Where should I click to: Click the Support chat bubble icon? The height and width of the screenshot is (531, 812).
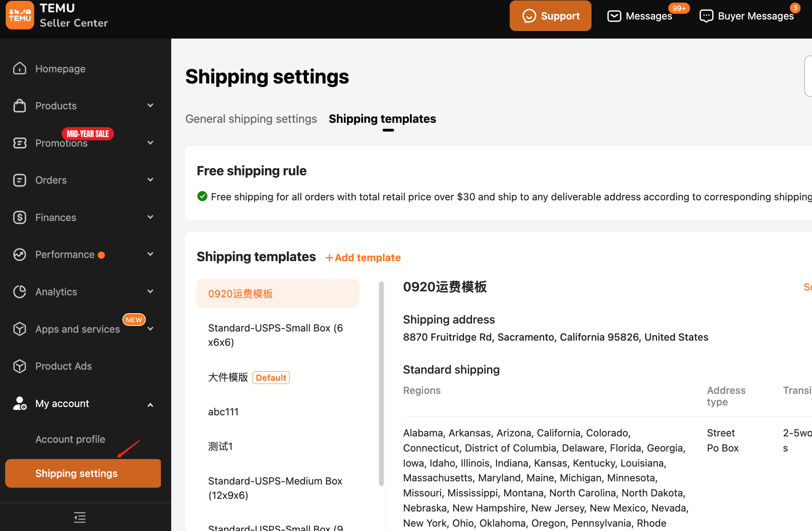click(529, 16)
